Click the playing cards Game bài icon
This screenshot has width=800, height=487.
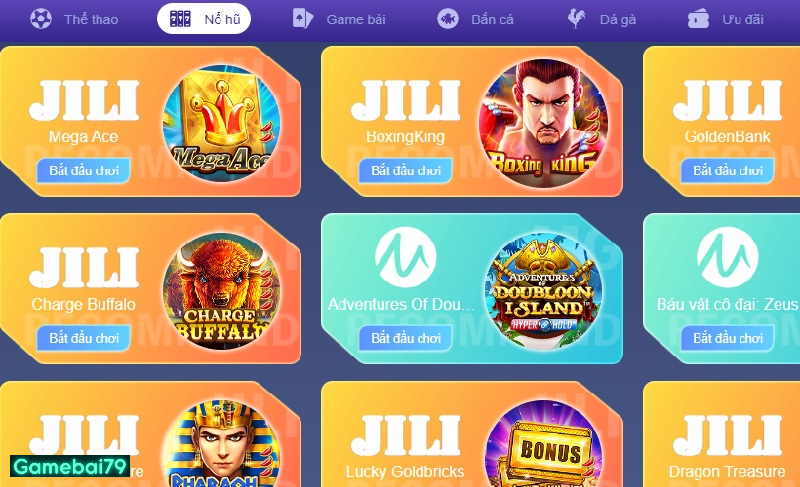[303, 19]
